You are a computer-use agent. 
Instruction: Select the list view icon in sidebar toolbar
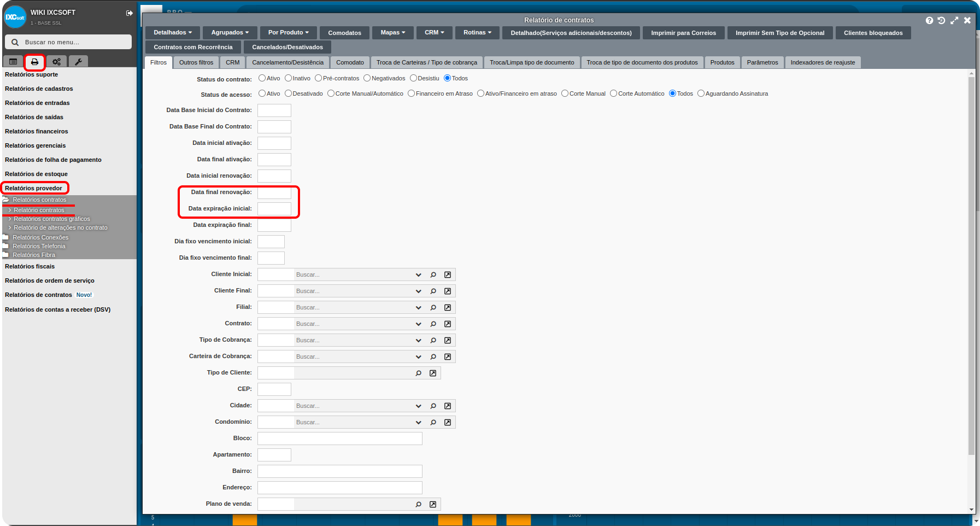tap(13, 62)
